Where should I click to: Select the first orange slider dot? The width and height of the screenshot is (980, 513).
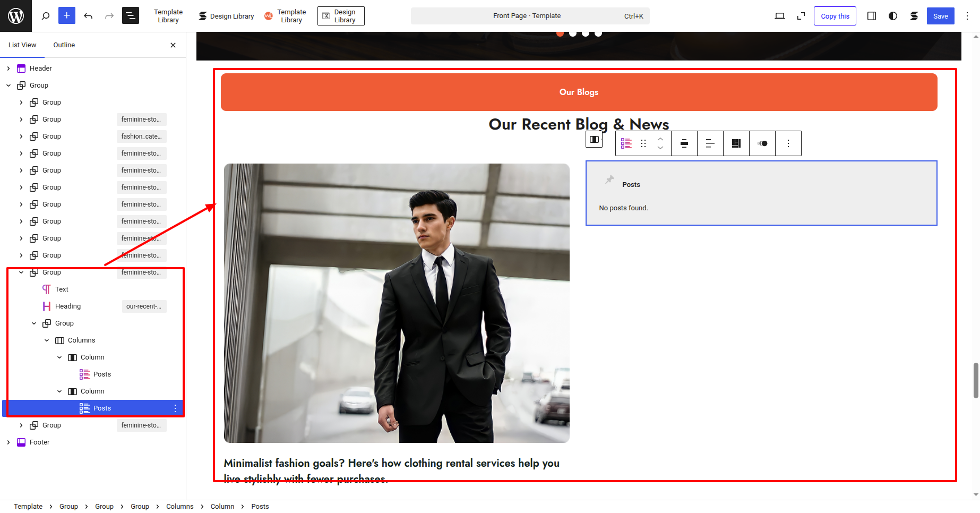[560, 33]
